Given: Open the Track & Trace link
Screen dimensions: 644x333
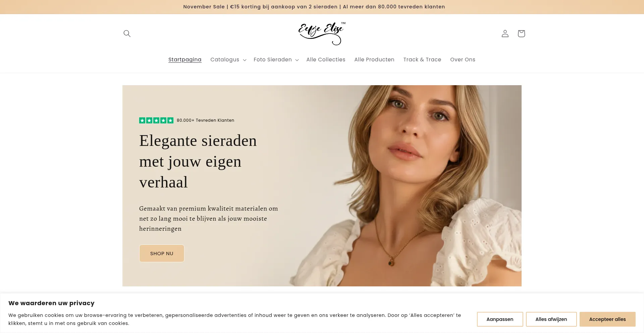Looking at the screenshot, I should (x=422, y=60).
